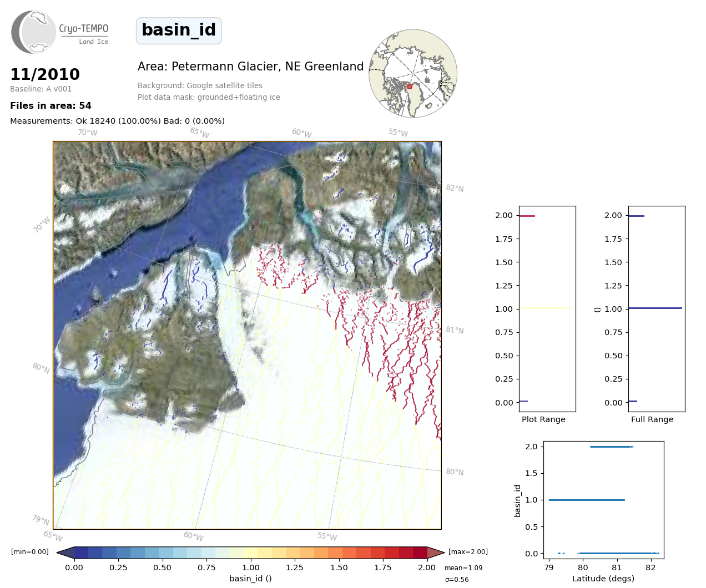Click the scatter line at basin_id 2.0
This screenshot has width=706, height=588.
tap(611, 447)
